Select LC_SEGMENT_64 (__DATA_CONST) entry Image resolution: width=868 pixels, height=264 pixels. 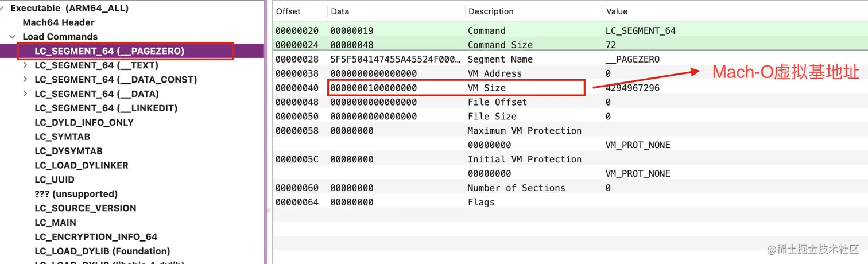[115, 80]
